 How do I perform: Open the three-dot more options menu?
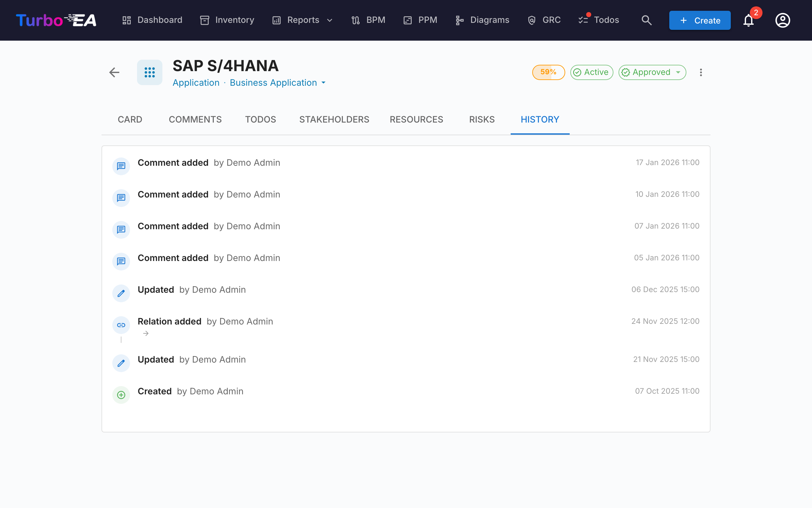[x=701, y=72]
